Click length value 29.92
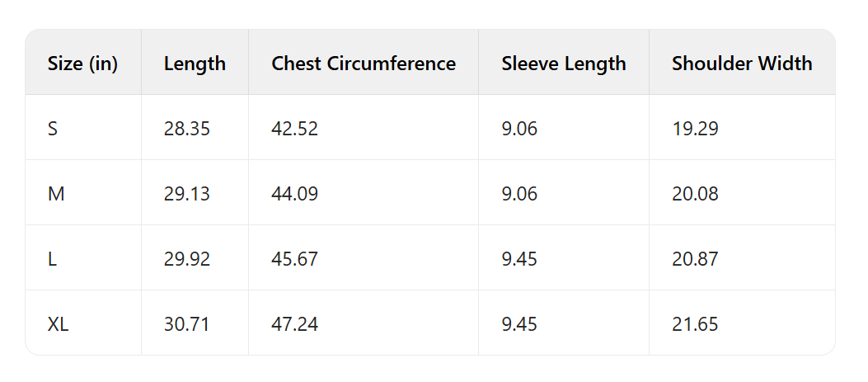 coord(187,259)
